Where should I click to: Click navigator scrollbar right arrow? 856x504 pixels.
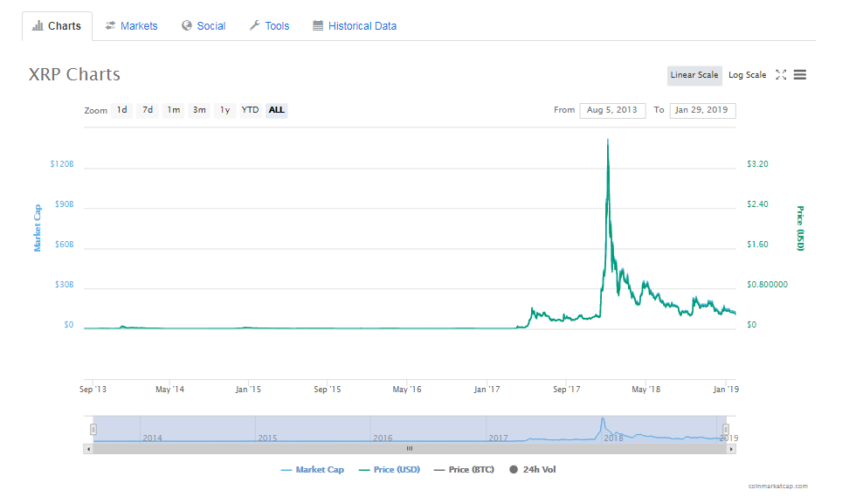pos(731,449)
